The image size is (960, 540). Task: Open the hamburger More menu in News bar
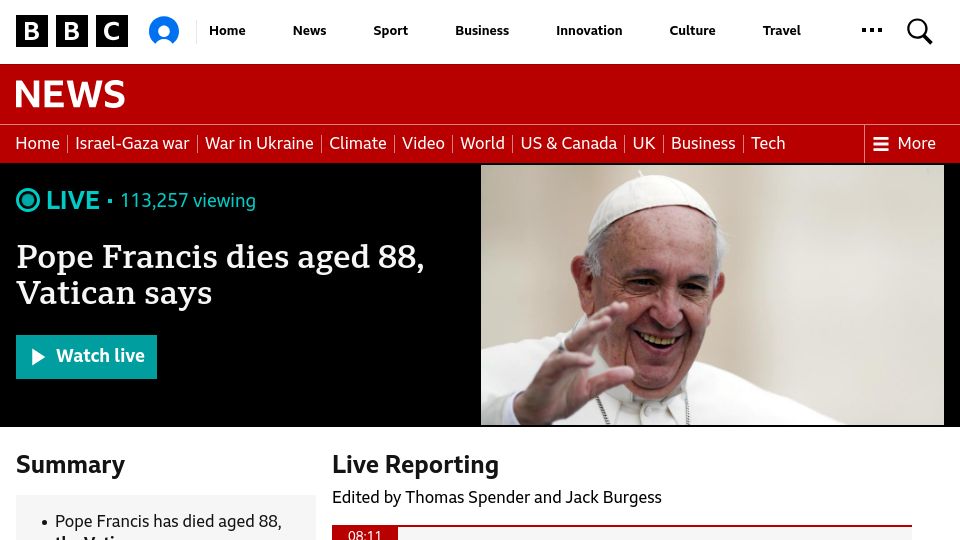(905, 143)
